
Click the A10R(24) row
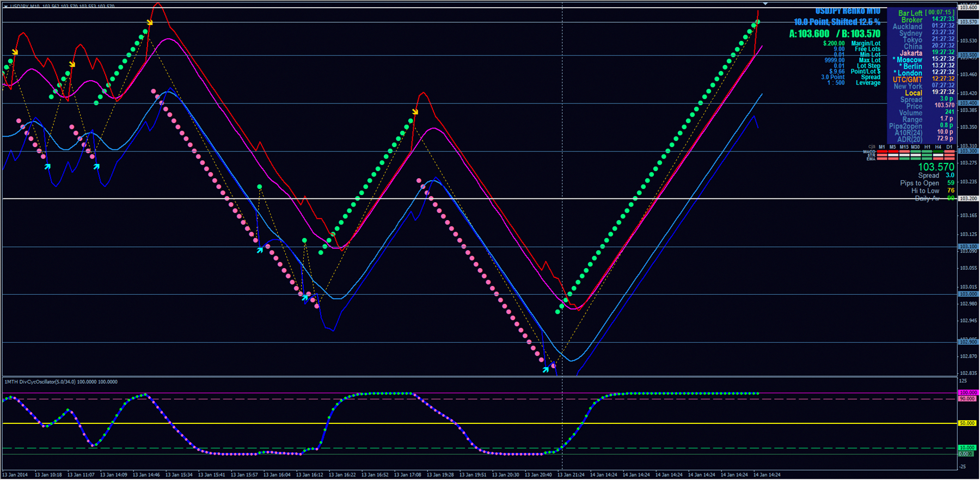pyautogui.click(x=924, y=132)
